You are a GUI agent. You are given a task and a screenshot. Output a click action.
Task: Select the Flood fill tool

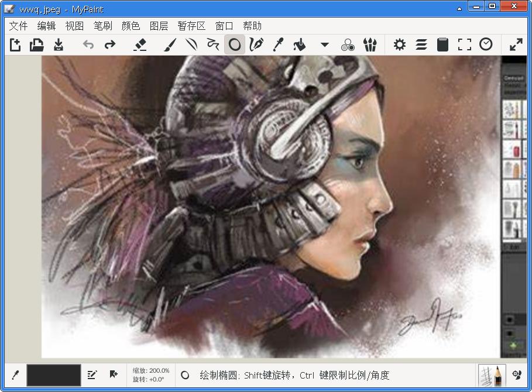pos(300,44)
